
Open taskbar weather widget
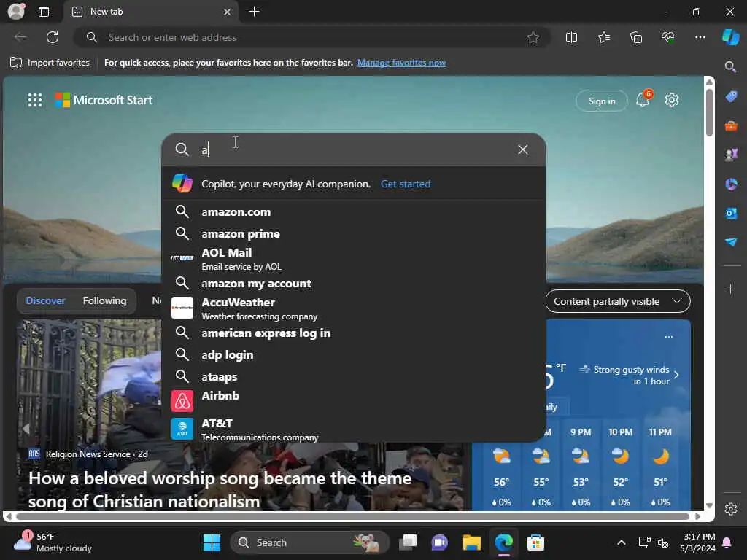53,542
